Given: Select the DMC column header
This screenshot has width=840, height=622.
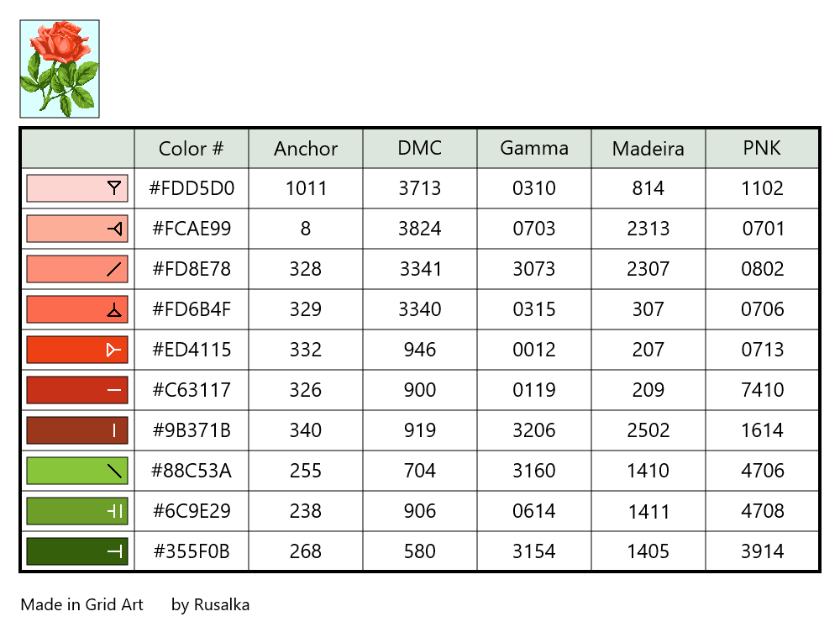Looking at the screenshot, I should (420, 149).
